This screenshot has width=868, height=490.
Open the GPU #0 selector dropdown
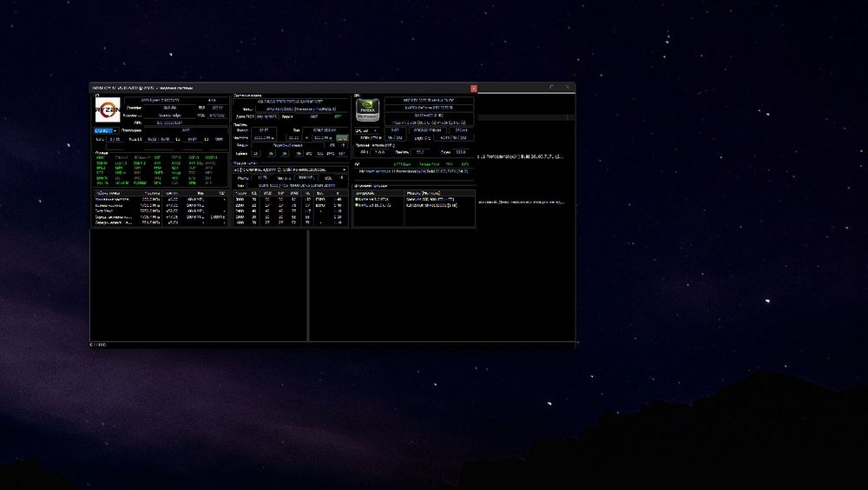[367, 131]
